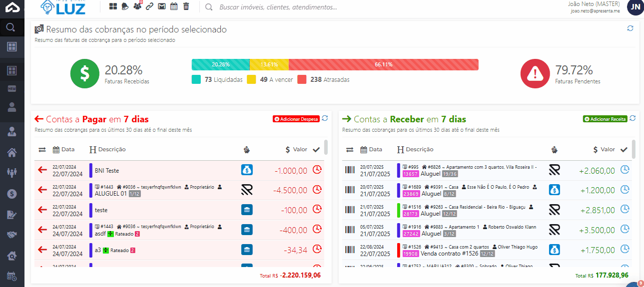Click the Adicionar Despesa button
Viewport: 644px width, 287px height.
296,119
